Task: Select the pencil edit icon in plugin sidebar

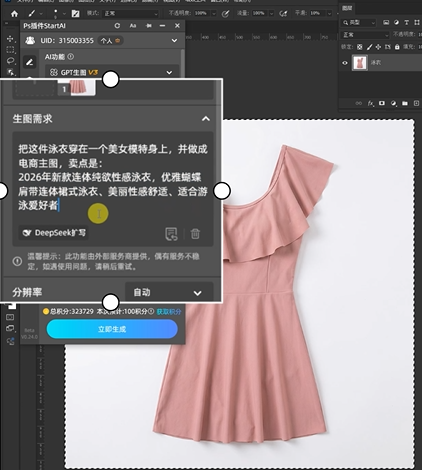Action: point(30,62)
